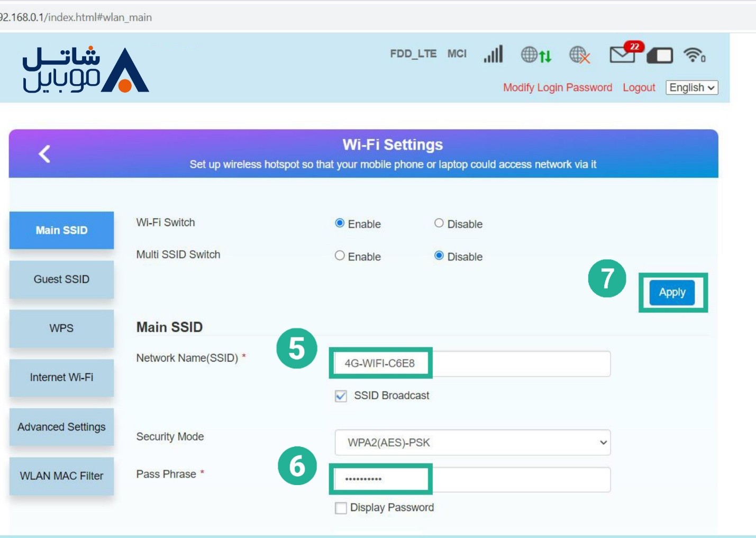
Task: Click the globe with orange X icon
Action: [579, 55]
